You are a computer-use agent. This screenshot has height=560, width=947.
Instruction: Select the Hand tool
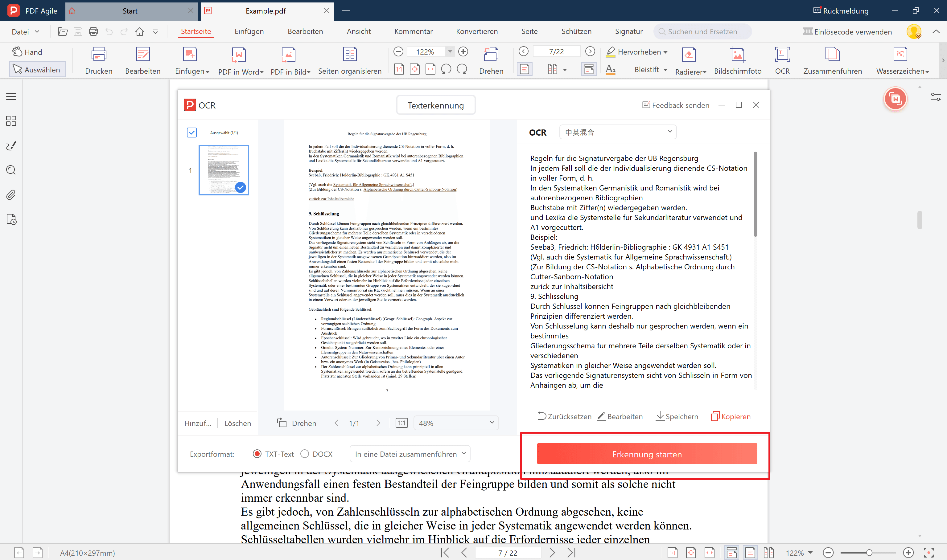[27, 52]
